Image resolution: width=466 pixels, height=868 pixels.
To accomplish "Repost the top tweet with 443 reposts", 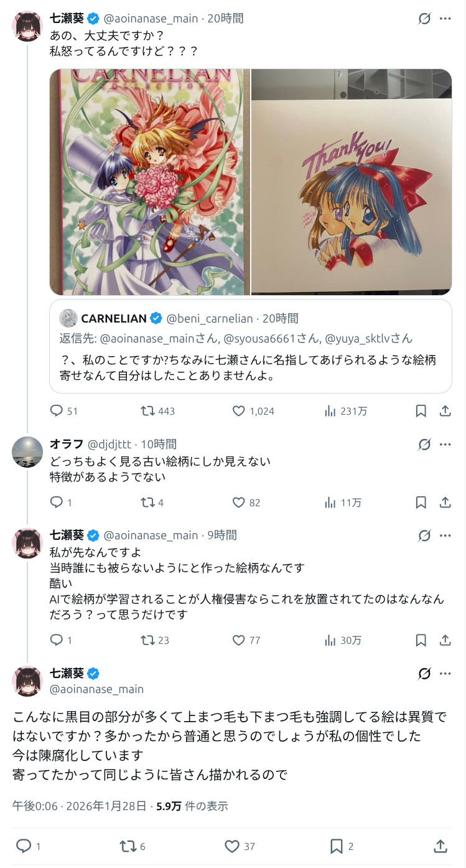I will point(149,411).
